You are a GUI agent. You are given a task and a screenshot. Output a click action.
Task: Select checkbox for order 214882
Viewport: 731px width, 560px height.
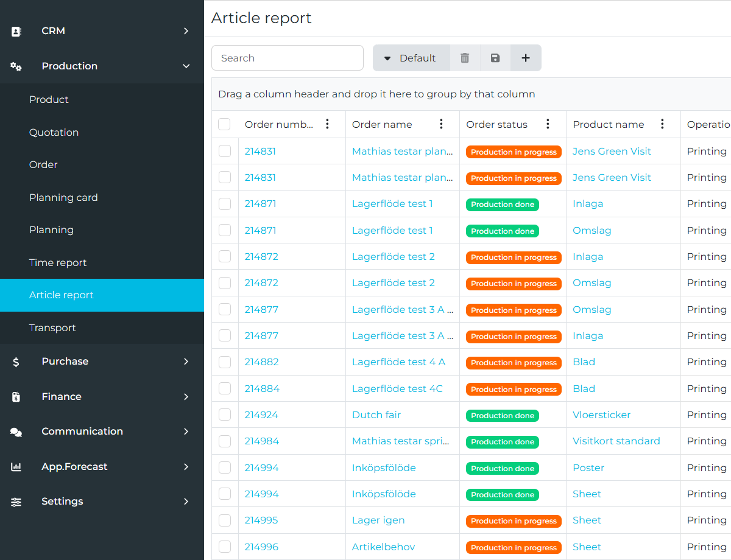(225, 362)
